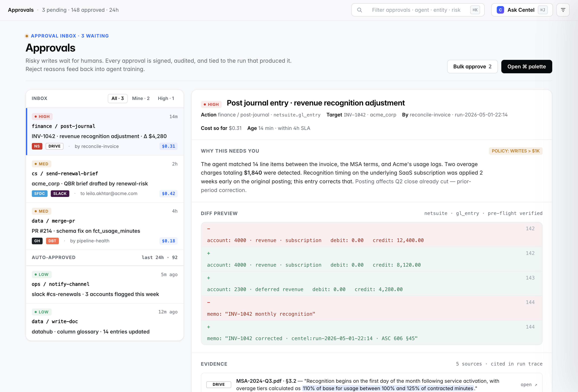Image resolution: width=578 pixels, height=392 pixels.
Task: Open the finance / post-journal approval item
Action: [105, 131]
